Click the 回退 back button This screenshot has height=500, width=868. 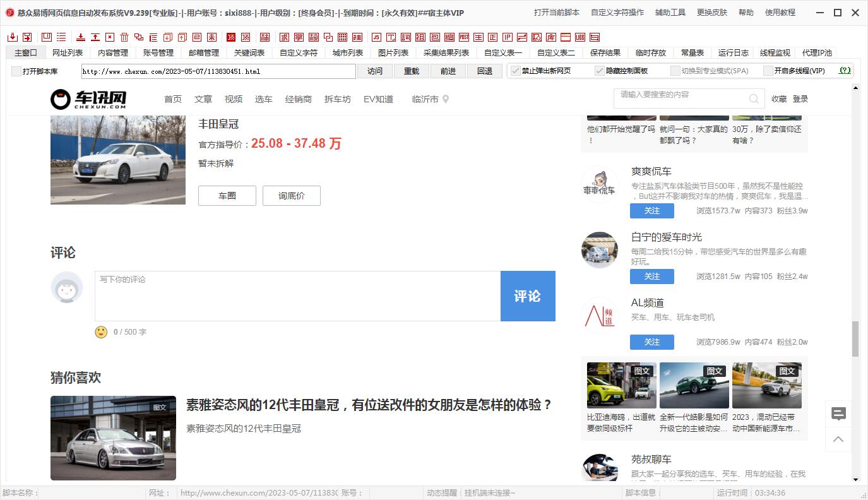pos(485,71)
